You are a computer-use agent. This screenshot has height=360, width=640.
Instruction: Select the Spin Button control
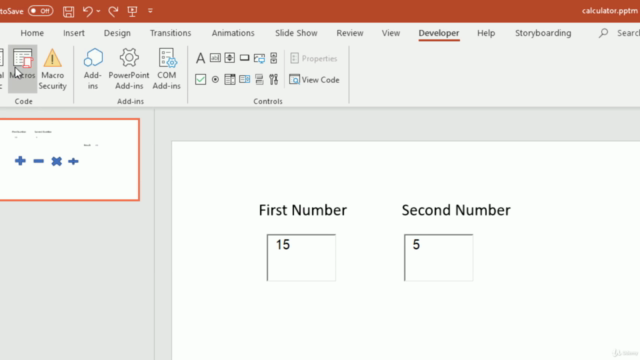(x=230, y=58)
